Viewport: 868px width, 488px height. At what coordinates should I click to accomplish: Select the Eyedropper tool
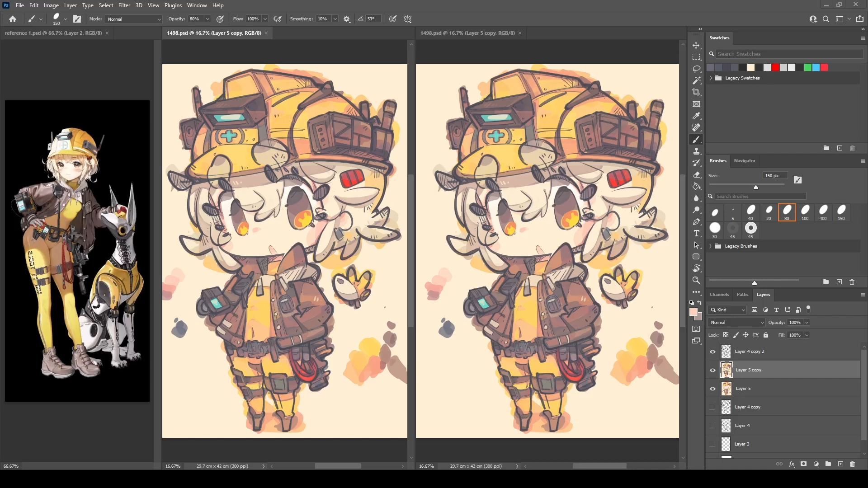[696, 116]
